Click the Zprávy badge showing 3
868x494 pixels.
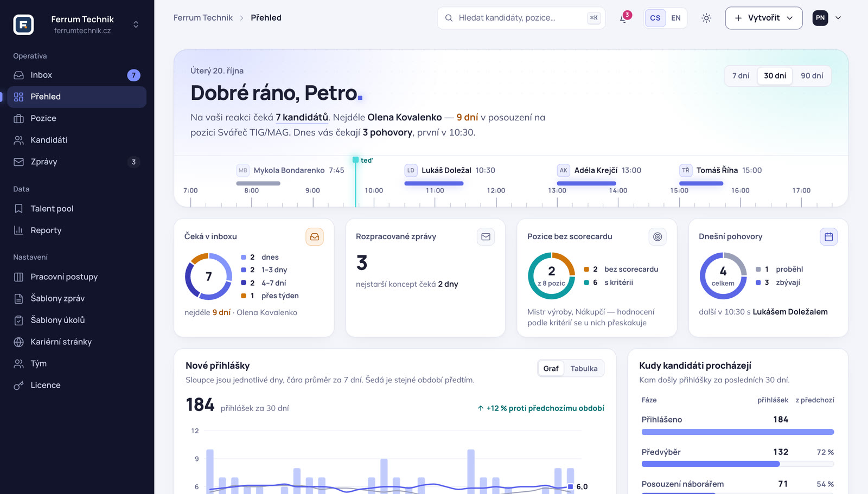click(x=133, y=162)
